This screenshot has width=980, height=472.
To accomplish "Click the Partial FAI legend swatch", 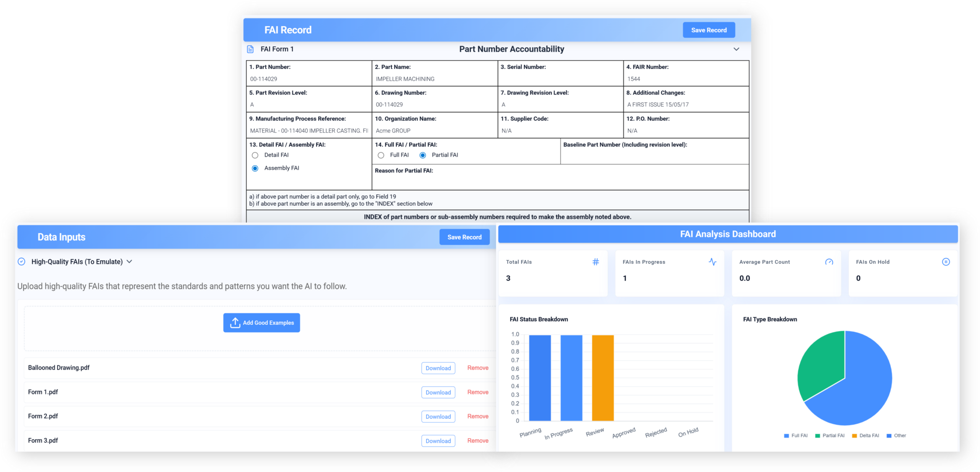I will point(817,436).
